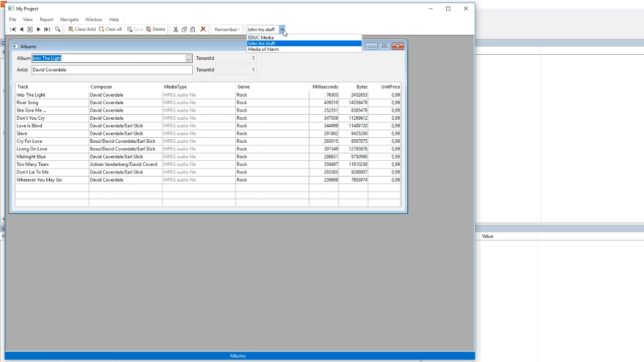Select the River Song track row

[27, 103]
